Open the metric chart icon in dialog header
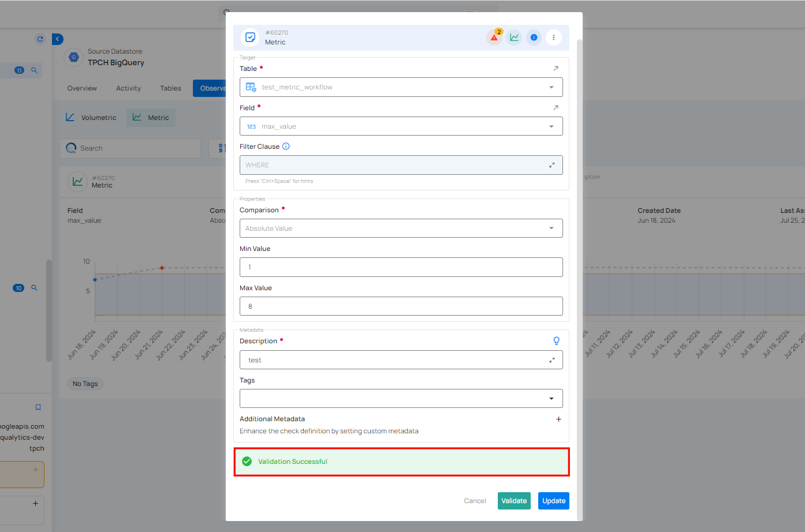 [x=514, y=38]
